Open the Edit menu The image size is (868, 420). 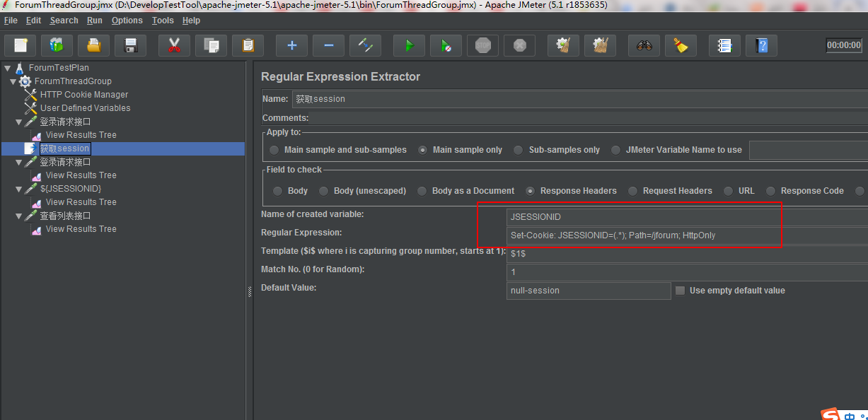[33, 21]
